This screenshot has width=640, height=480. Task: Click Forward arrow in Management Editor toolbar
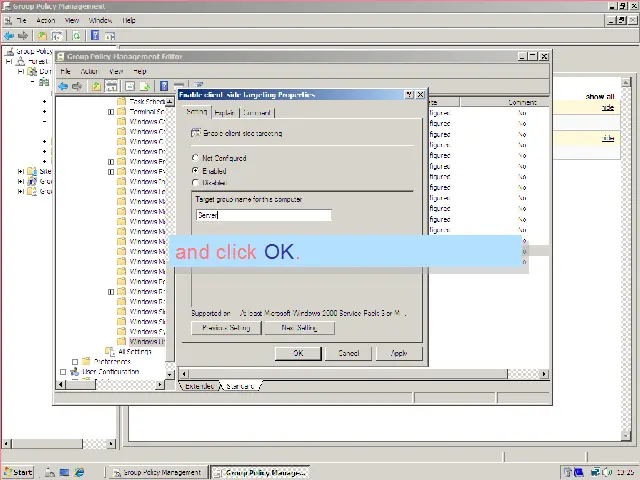point(77,86)
